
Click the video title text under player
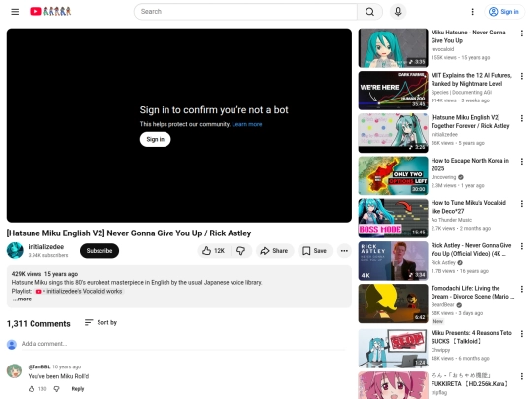click(x=129, y=233)
